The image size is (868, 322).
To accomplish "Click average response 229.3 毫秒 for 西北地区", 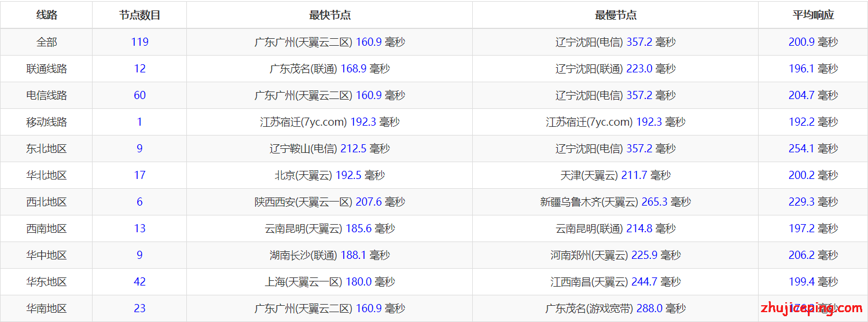I will click(x=813, y=202).
